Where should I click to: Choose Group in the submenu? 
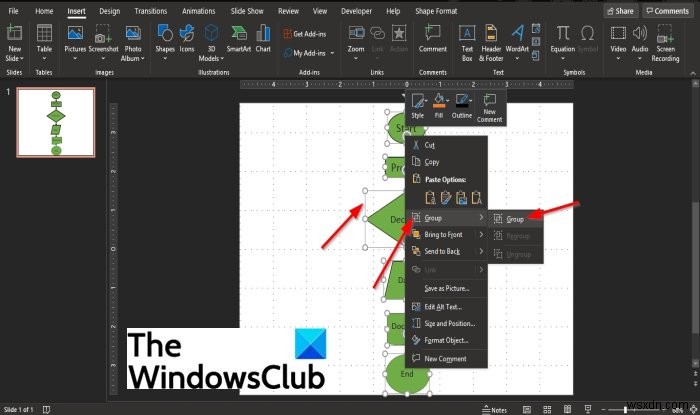[x=516, y=219]
